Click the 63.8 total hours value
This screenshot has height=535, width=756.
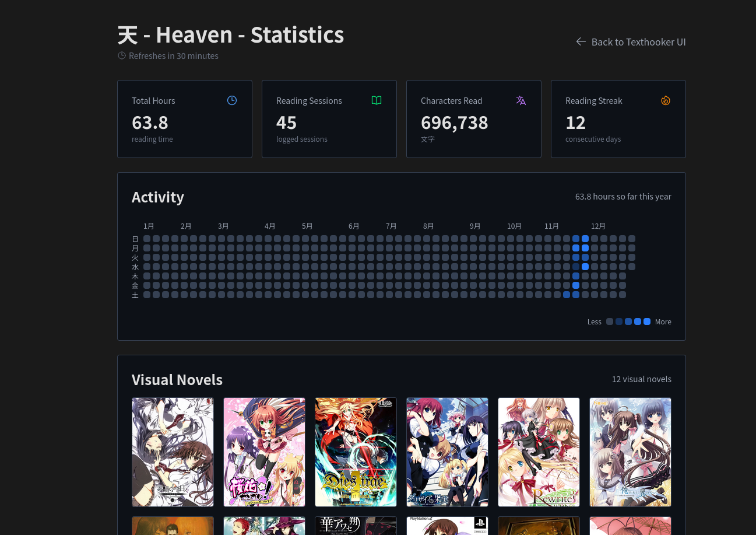(150, 123)
